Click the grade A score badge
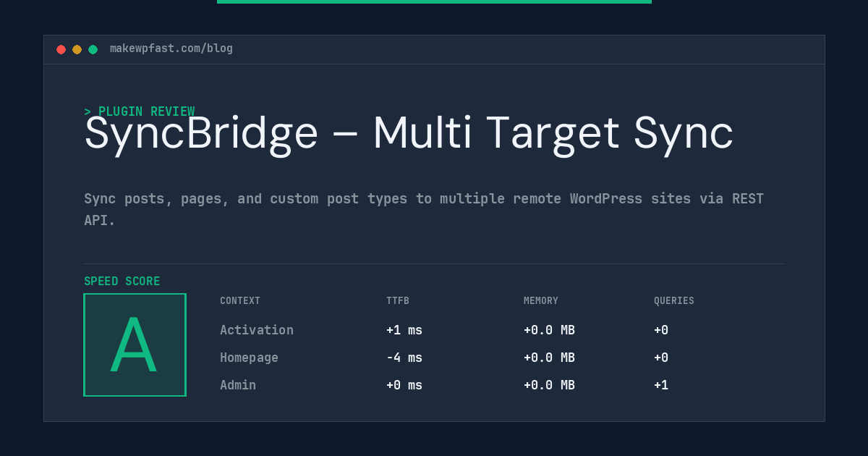The height and width of the screenshot is (456, 868). tap(135, 345)
